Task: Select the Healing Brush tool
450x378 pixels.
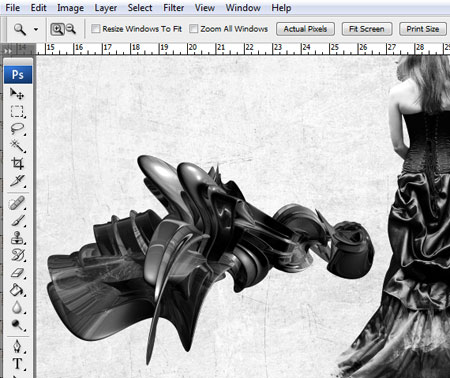Action: coord(17,203)
